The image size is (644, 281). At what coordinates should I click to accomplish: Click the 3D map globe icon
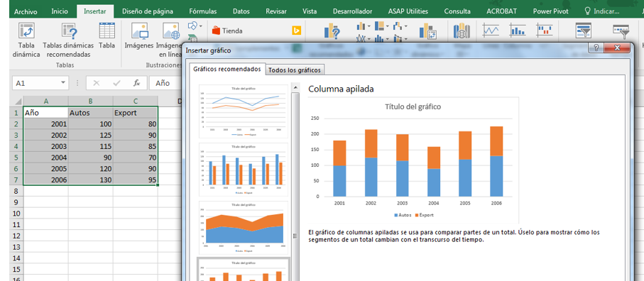462,31
